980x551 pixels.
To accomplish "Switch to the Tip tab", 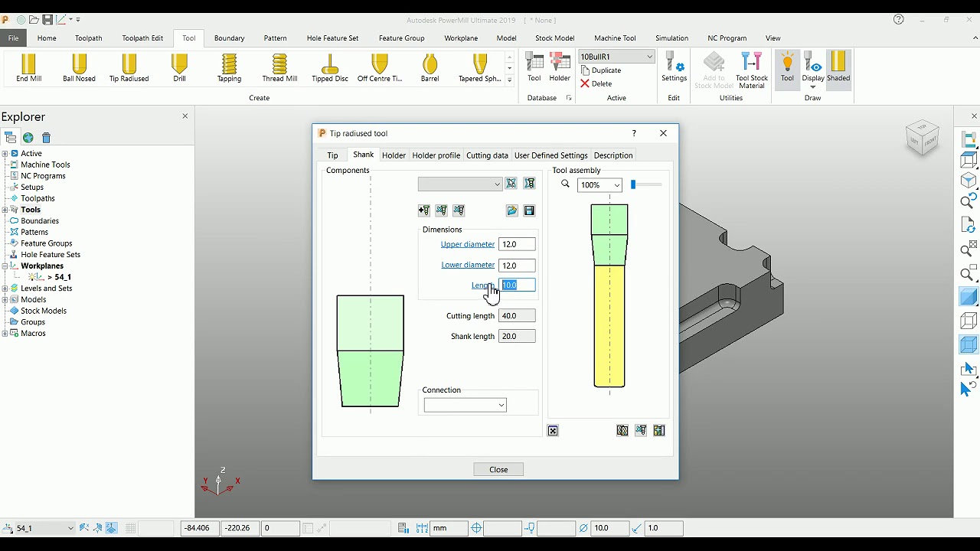I will point(332,155).
